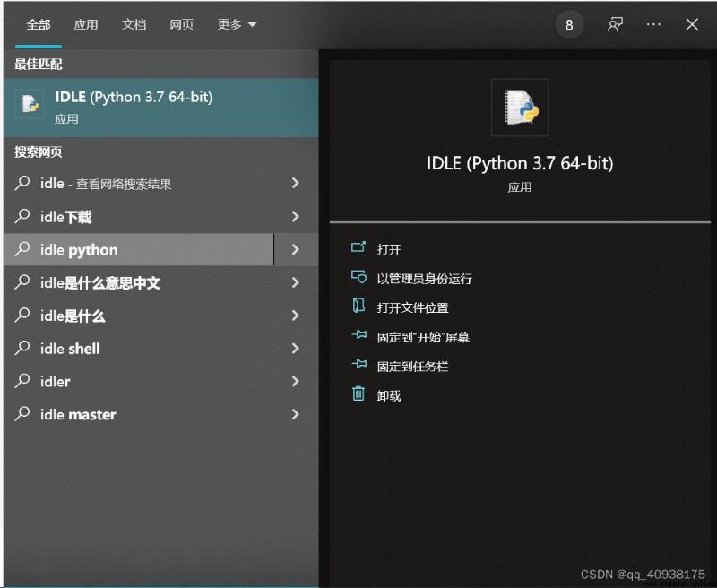Click the search magnifier icon beside 'idle下载'
717x588 pixels.
click(22, 216)
